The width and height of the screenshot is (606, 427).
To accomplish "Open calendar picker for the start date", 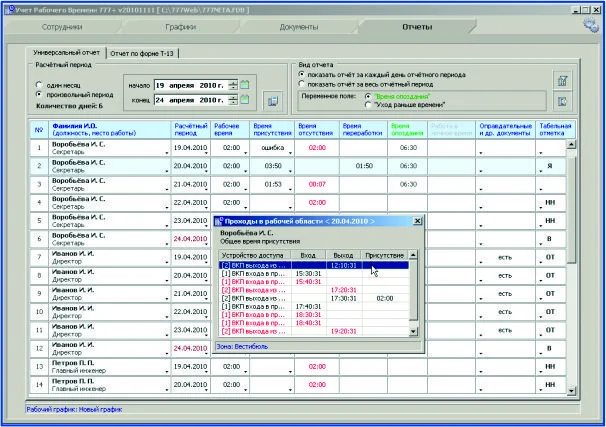I will coord(245,84).
